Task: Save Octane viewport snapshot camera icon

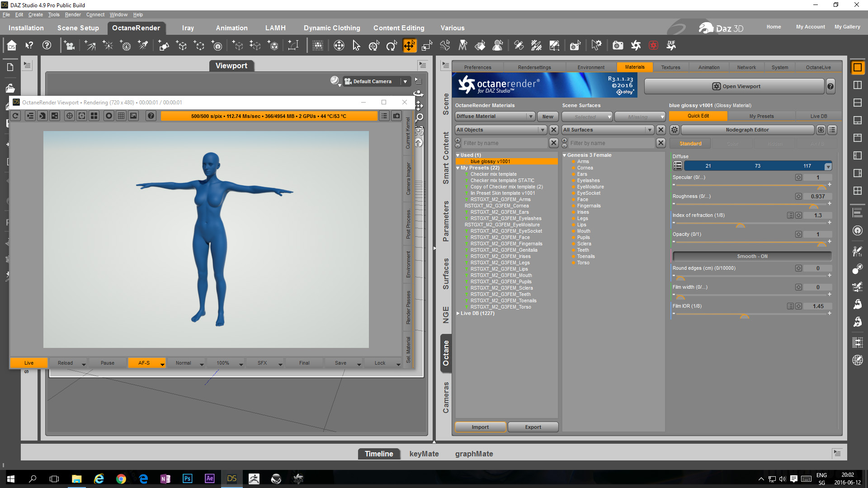Action: 396,116
